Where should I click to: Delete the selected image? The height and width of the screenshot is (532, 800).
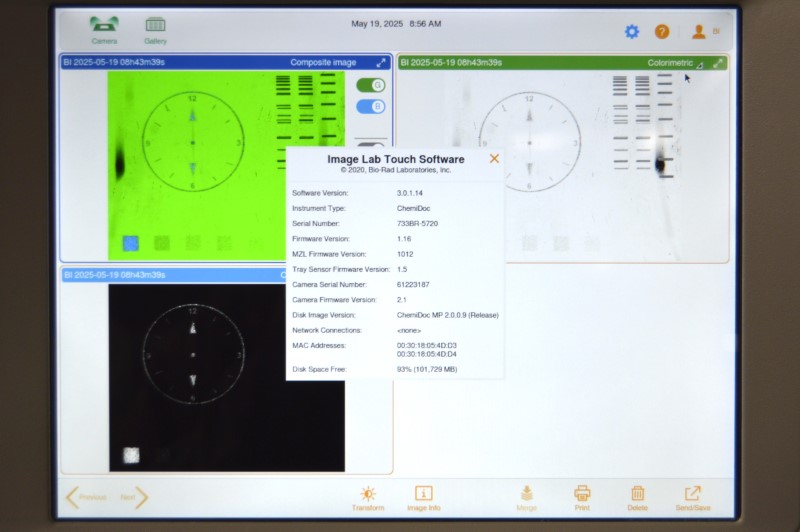point(637,498)
